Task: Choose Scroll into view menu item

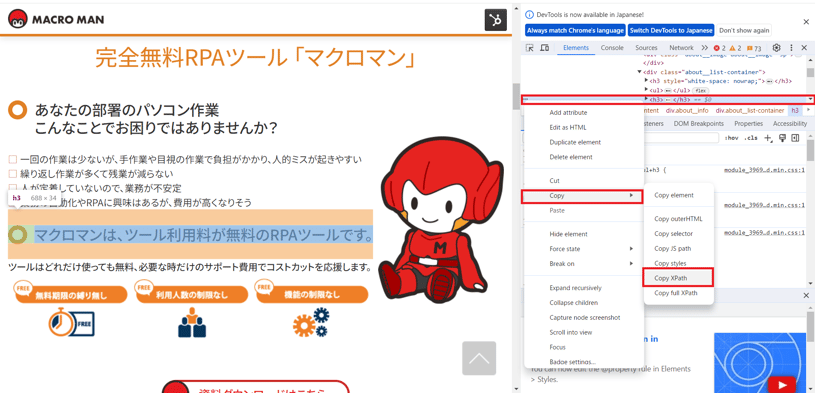Action: (x=584, y=332)
